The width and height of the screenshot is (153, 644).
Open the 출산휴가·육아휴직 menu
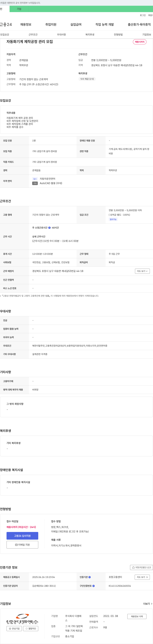(139, 25)
